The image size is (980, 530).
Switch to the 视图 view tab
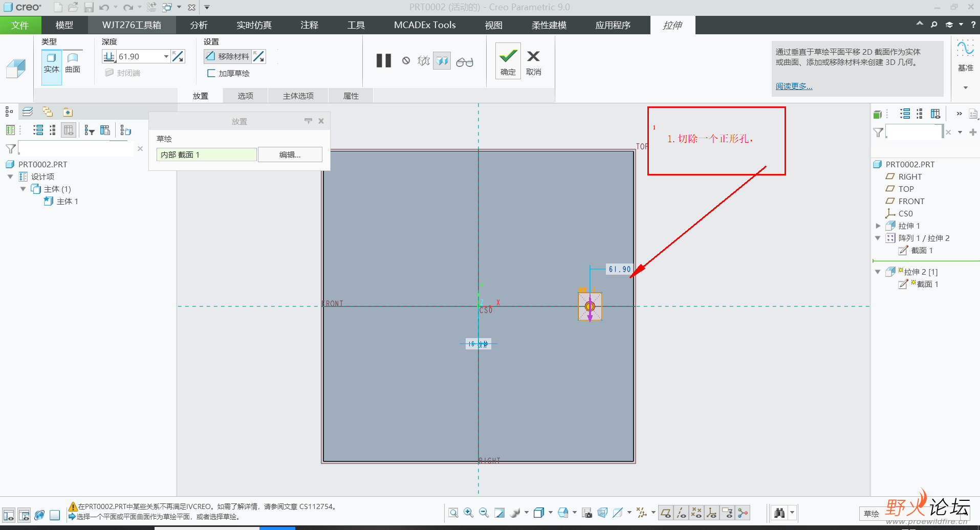click(x=493, y=25)
